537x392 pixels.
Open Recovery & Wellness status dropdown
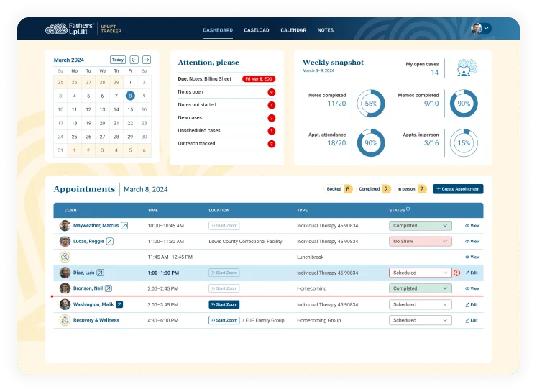(421, 320)
